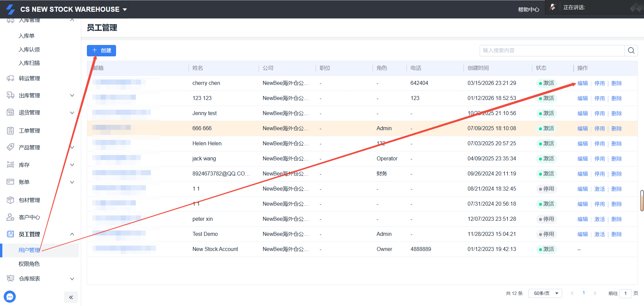Image resolution: width=644 pixels, height=306 pixels.
Task: Click the 客户中心 person icon
Action: pos(10,217)
